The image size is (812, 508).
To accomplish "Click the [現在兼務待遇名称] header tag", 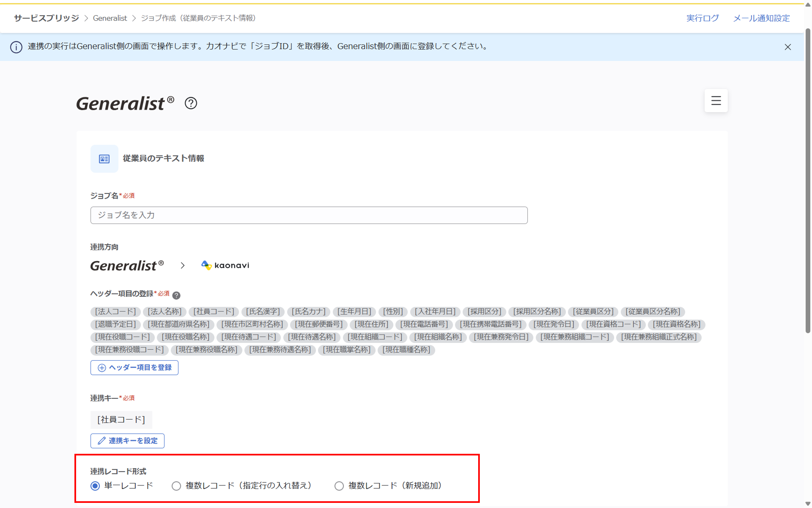I will click(280, 350).
